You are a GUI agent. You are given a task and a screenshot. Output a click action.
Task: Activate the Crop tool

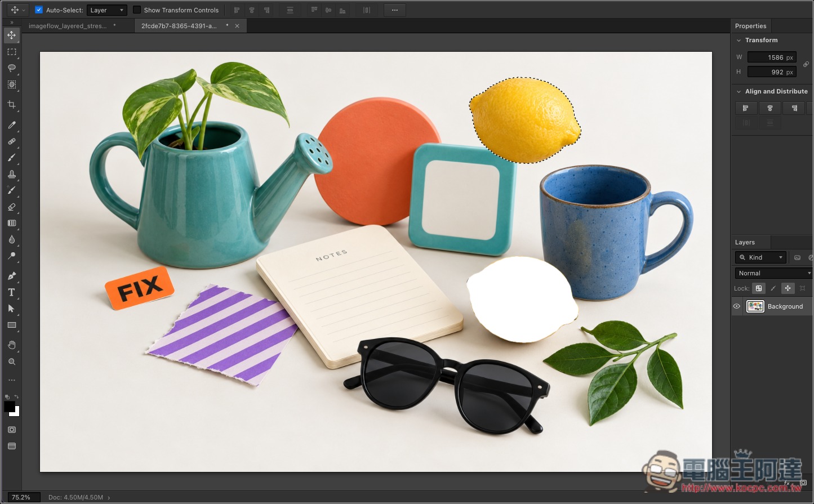point(11,105)
